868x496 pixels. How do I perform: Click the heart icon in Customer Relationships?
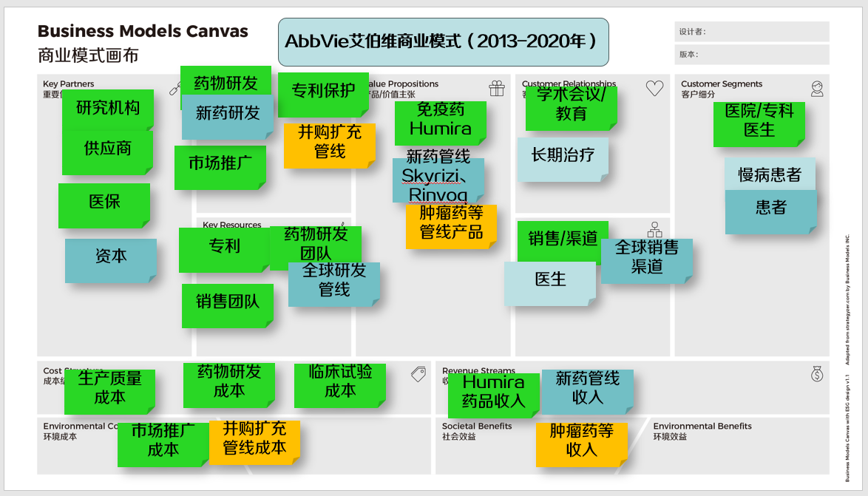click(654, 88)
